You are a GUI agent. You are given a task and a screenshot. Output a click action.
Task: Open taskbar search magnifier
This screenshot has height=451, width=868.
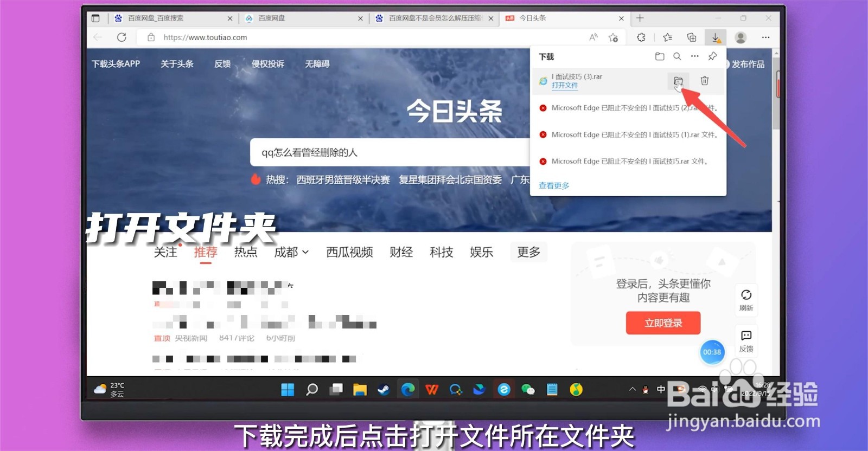(312, 389)
